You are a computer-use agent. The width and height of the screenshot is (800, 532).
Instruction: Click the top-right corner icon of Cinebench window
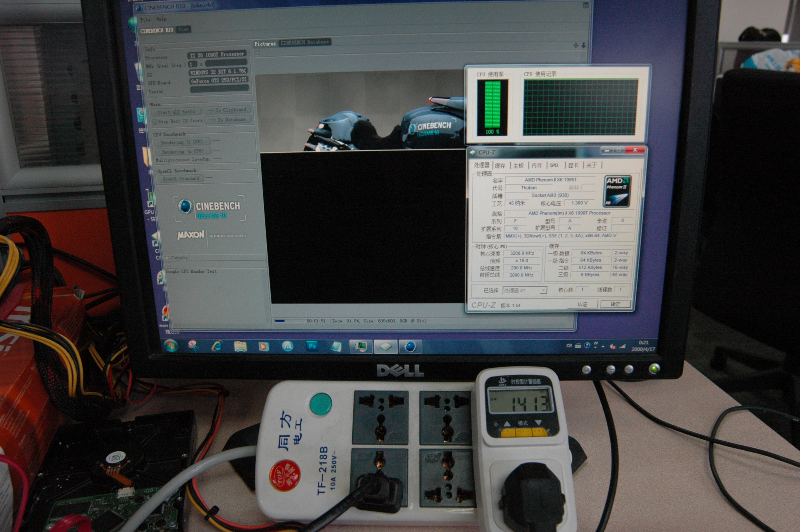[585, 5]
